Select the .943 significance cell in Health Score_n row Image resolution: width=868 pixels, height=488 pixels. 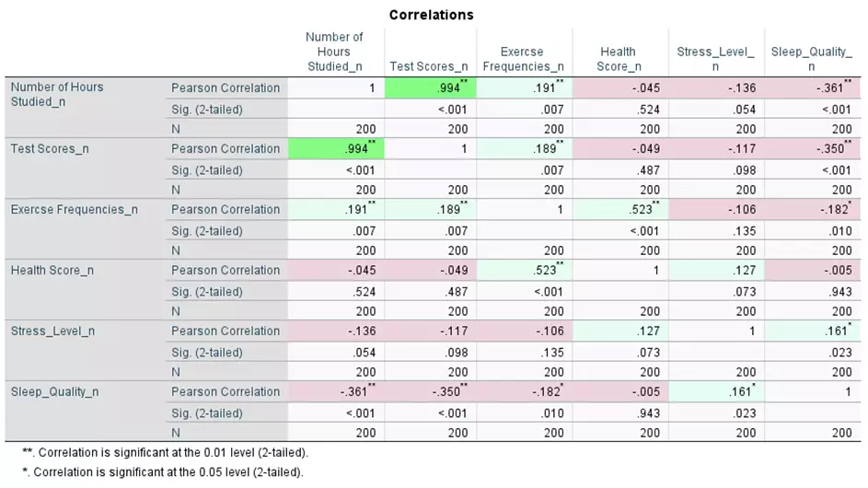pyautogui.click(x=811, y=292)
